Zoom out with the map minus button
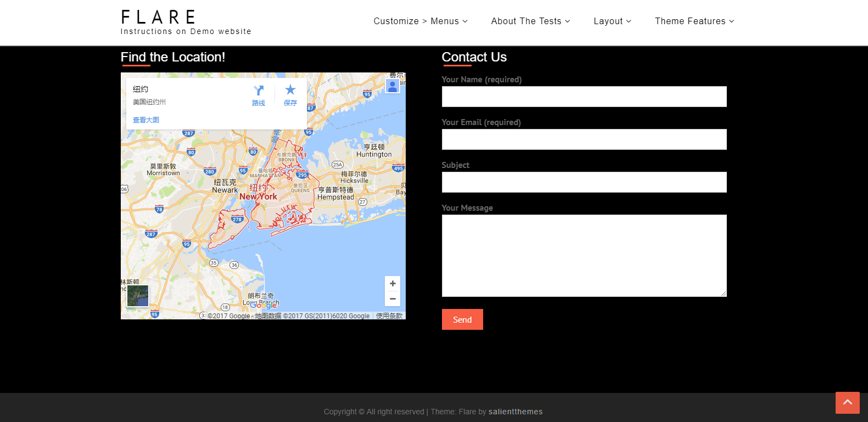The width and height of the screenshot is (868, 422). click(393, 299)
